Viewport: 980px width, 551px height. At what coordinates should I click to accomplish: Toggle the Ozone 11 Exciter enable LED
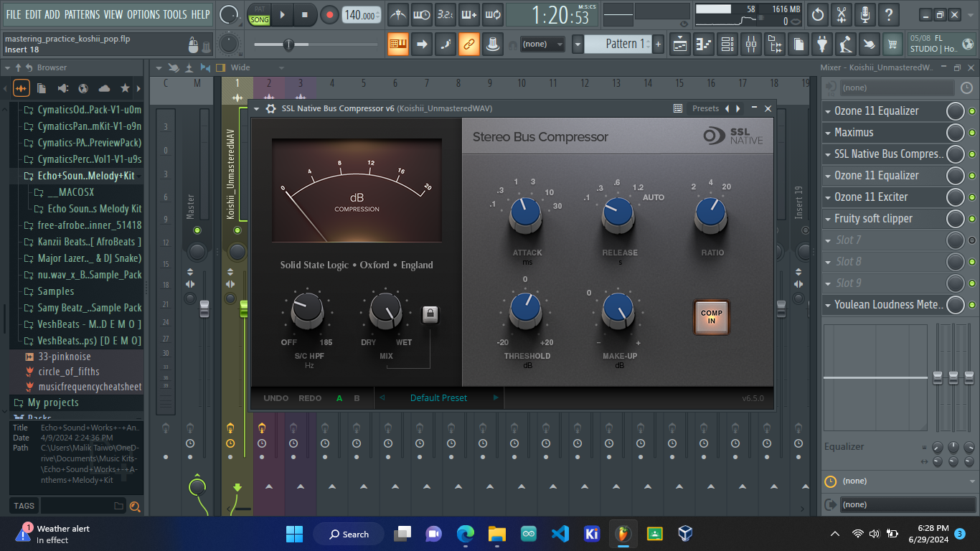tap(972, 197)
